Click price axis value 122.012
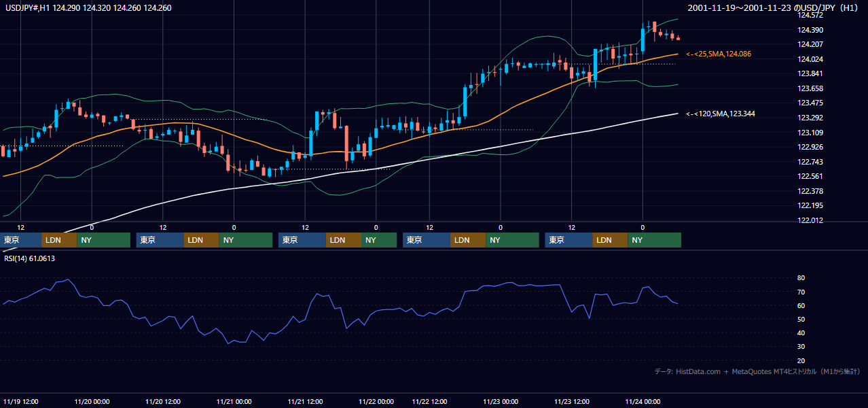The width and height of the screenshot is (868, 408). (812, 220)
